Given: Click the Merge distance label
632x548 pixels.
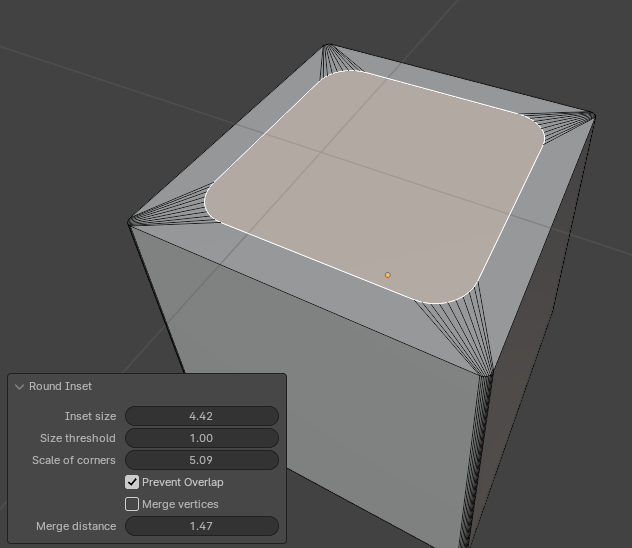Looking at the screenshot, I should [x=76, y=526].
